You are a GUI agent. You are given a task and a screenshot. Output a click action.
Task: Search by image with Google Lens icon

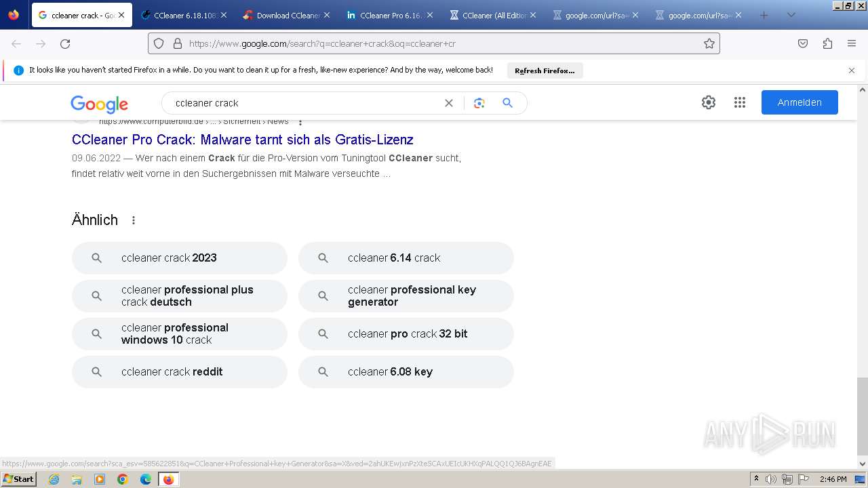pos(479,103)
